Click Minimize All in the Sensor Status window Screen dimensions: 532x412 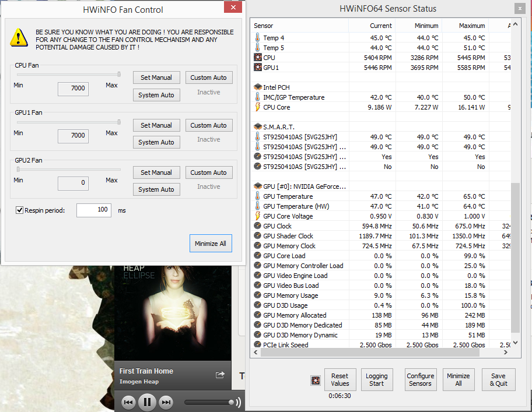click(x=459, y=379)
